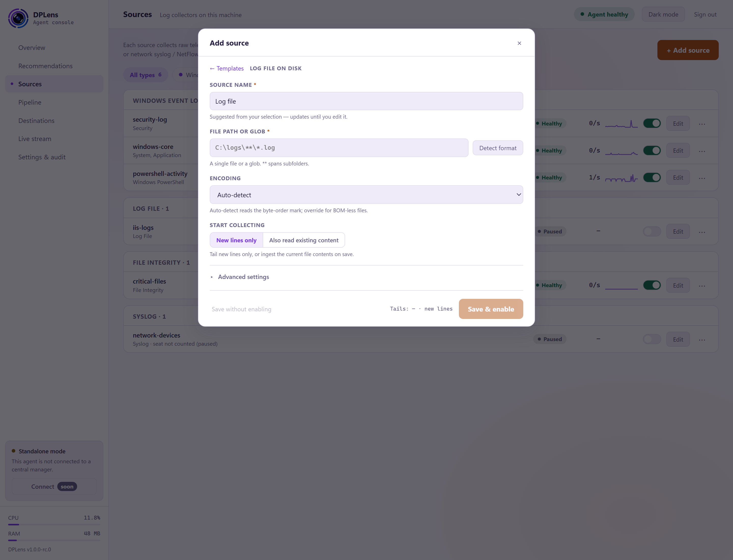Edit the iis-logs source

point(678,232)
